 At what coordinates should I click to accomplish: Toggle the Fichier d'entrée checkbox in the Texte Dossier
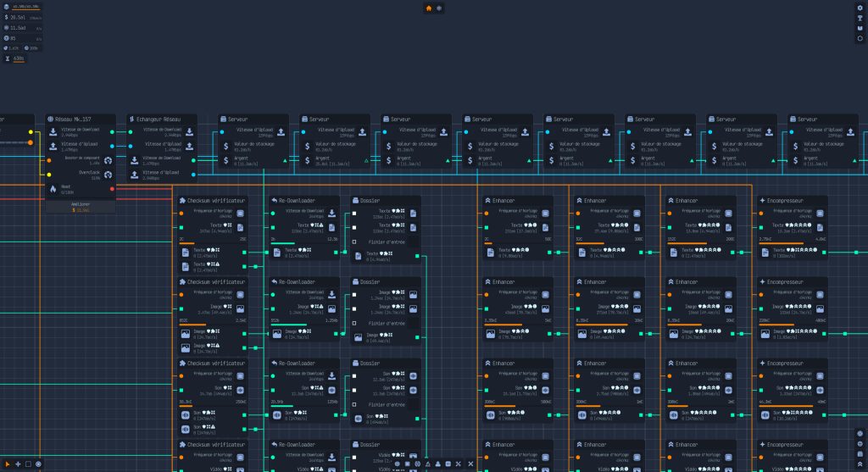354,242
